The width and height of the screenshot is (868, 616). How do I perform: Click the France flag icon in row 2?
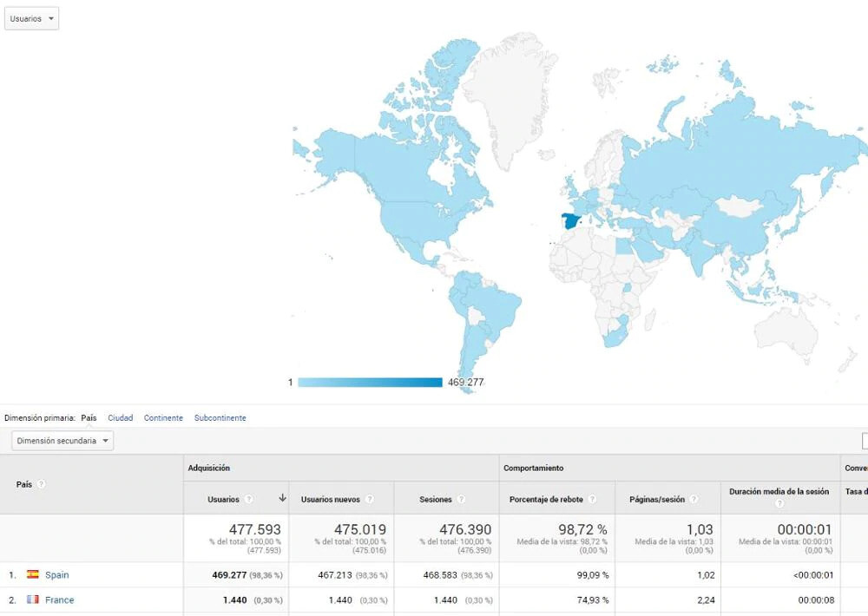pyautogui.click(x=31, y=600)
